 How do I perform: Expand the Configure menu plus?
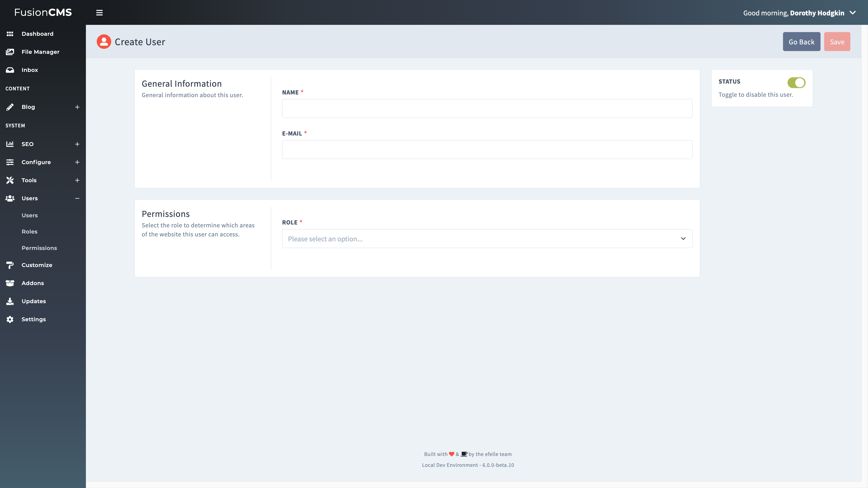coord(77,162)
